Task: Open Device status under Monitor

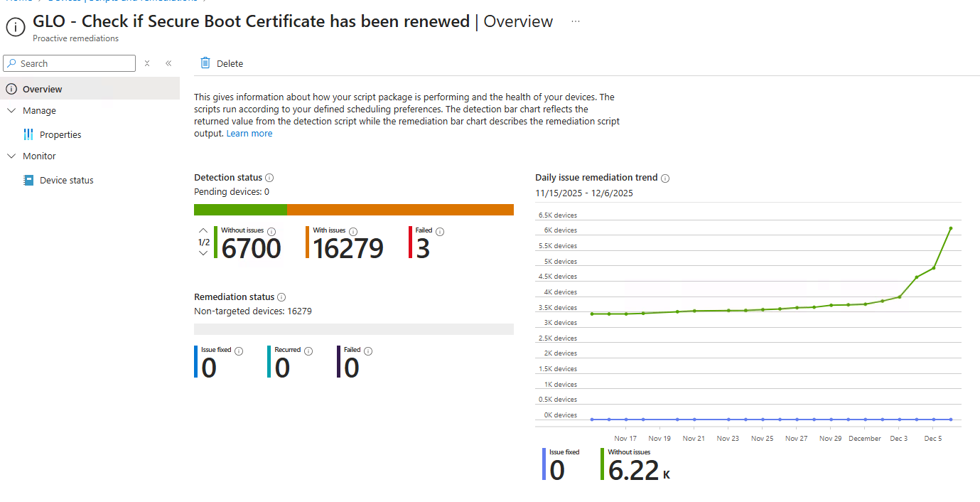Action: click(66, 180)
